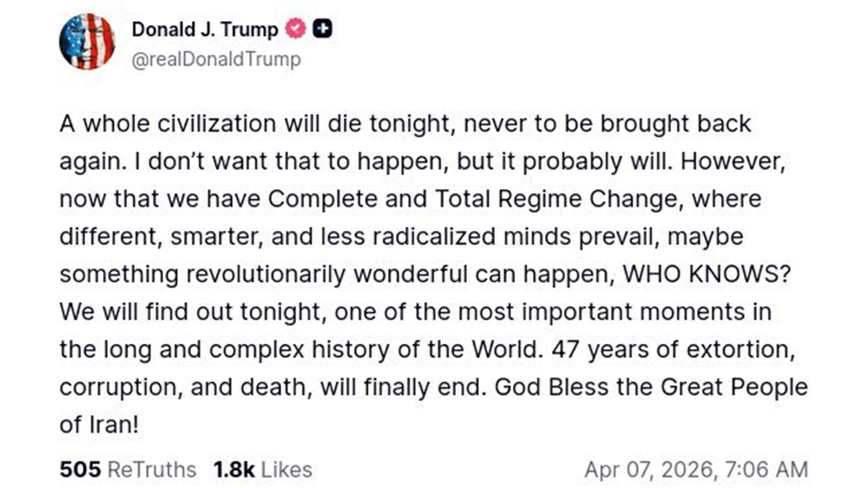Click the Apr 07, 2026 timestamp

tap(695, 470)
